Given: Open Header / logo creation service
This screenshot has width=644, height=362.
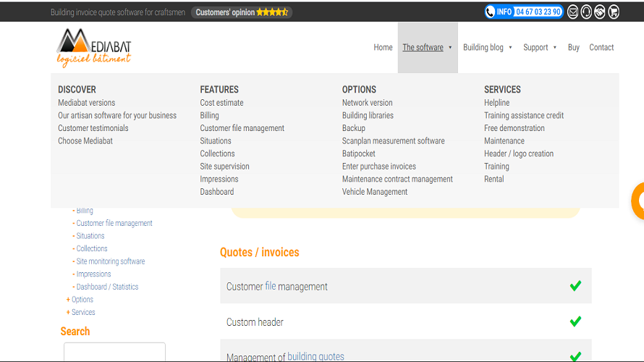Looking at the screenshot, I should click(x=519, y=153).
